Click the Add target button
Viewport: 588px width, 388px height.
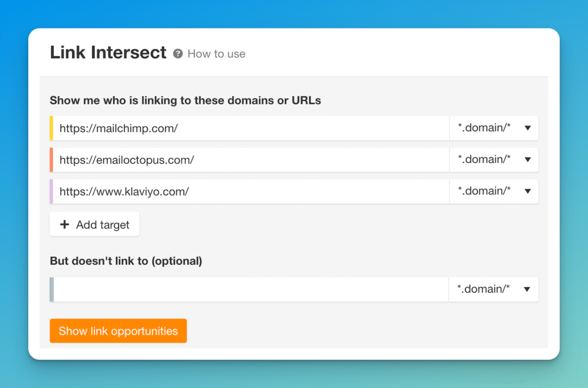(94, 224)
